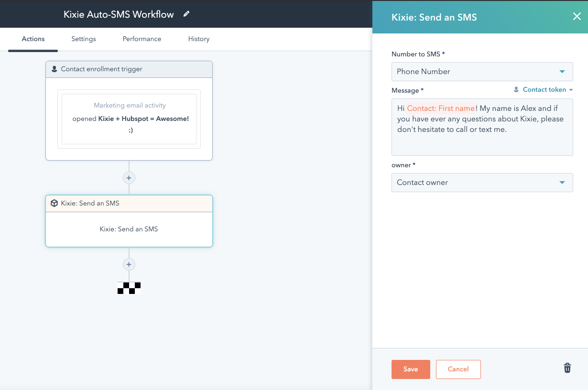Add action below Kixie SMS step
Screen dimensions: 588x390
[129, 264]
